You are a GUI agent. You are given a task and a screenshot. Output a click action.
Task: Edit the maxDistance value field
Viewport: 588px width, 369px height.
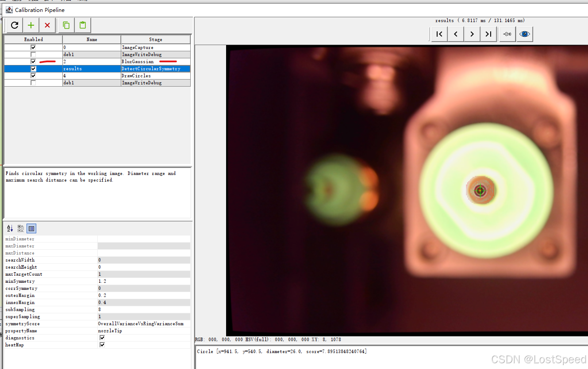tap(144, 253)
